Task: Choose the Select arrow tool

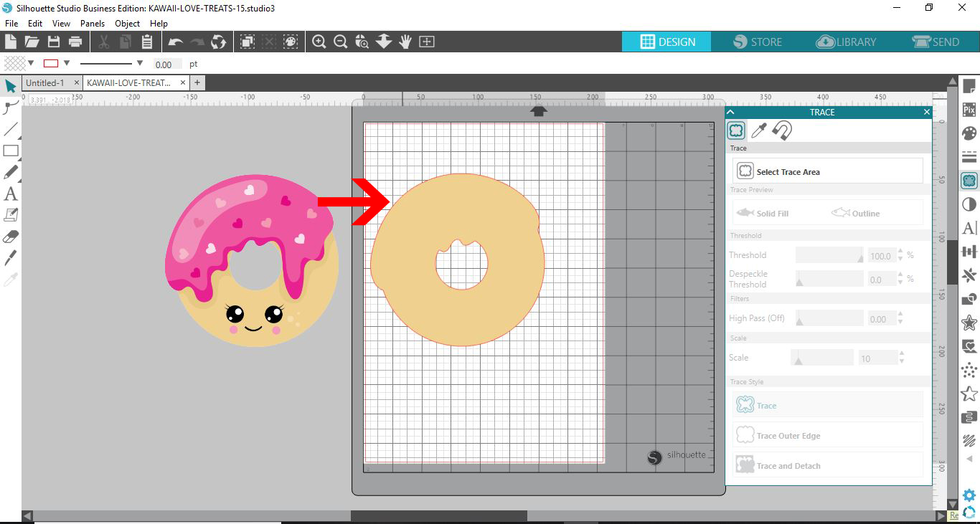Action: 11,86
